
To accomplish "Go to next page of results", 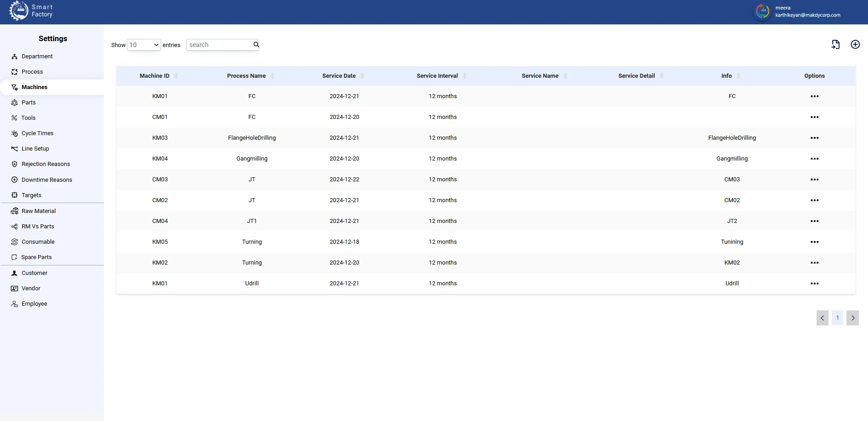I will pyautogui.click(x=853, y=318).
